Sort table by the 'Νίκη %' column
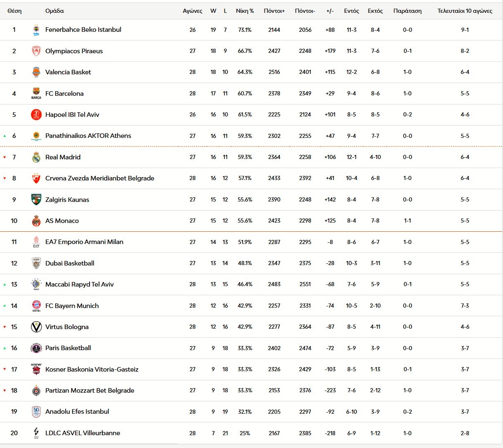 tap(245, 11)
